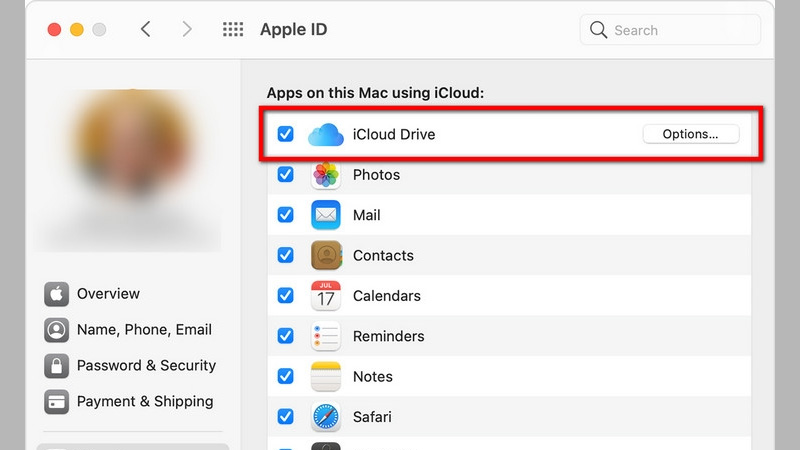Click the Contacts label

[x=383, y=256]
